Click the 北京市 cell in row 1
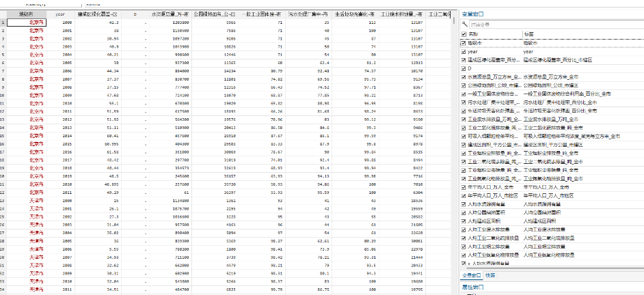Image resolution: width=644 pixels, height=295 pixels. (x=27, y=23)
